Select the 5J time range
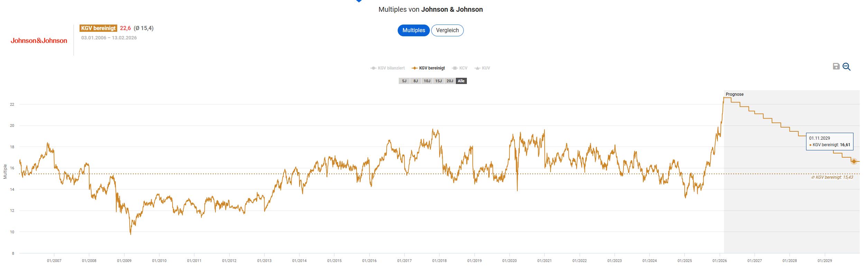Viewport: 868px width, 271px height. [404, 81]
